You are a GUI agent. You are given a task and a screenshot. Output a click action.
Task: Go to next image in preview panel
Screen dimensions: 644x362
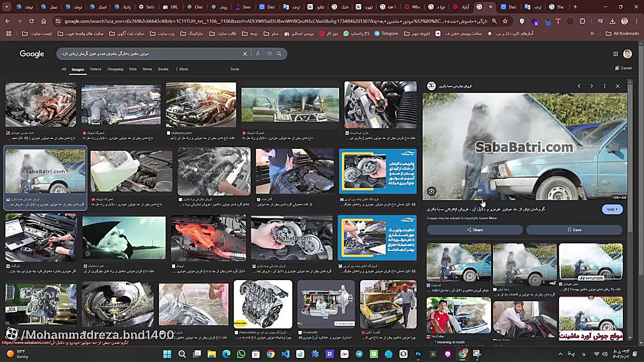click(592, 86)
